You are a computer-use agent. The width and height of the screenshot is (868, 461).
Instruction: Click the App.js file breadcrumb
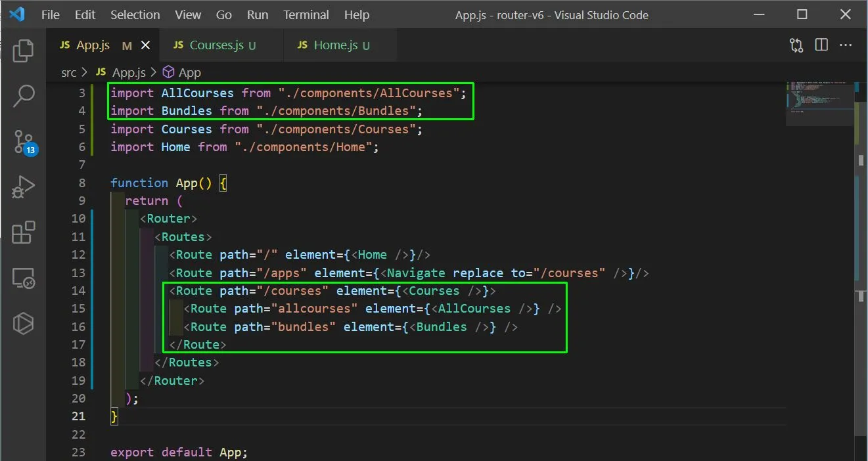(x=121, y=73)
